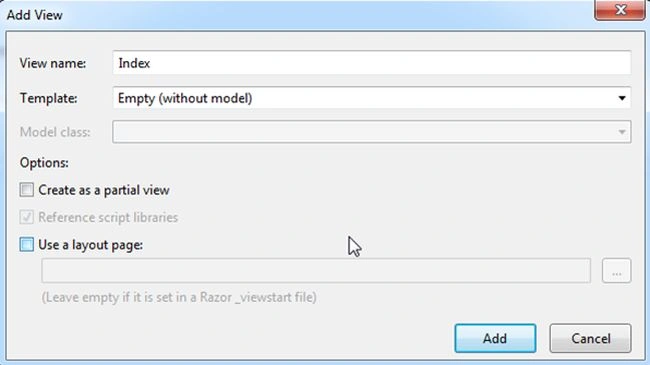
Task: Check Create as a partial view
Action: coord(27,190)
